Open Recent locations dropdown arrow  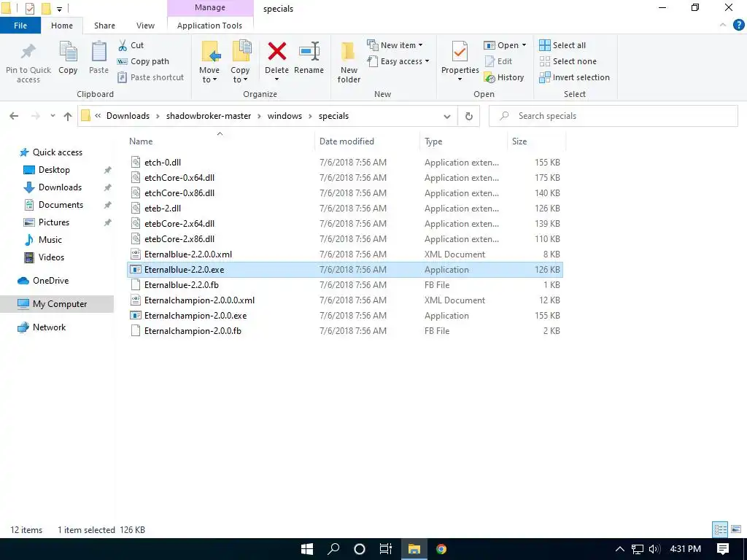53,116
